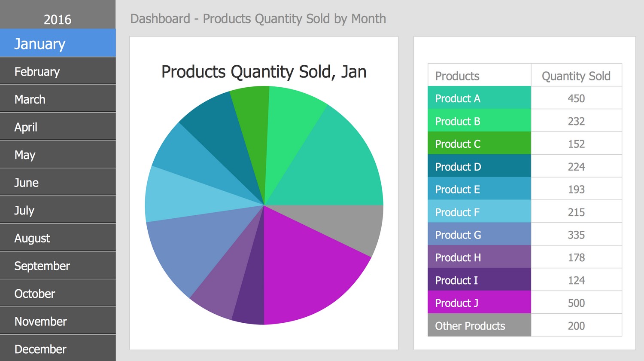The width and height of the screenshot is (644, 361).
Task: Open the March sales view
Action: (x=58, y=99)
